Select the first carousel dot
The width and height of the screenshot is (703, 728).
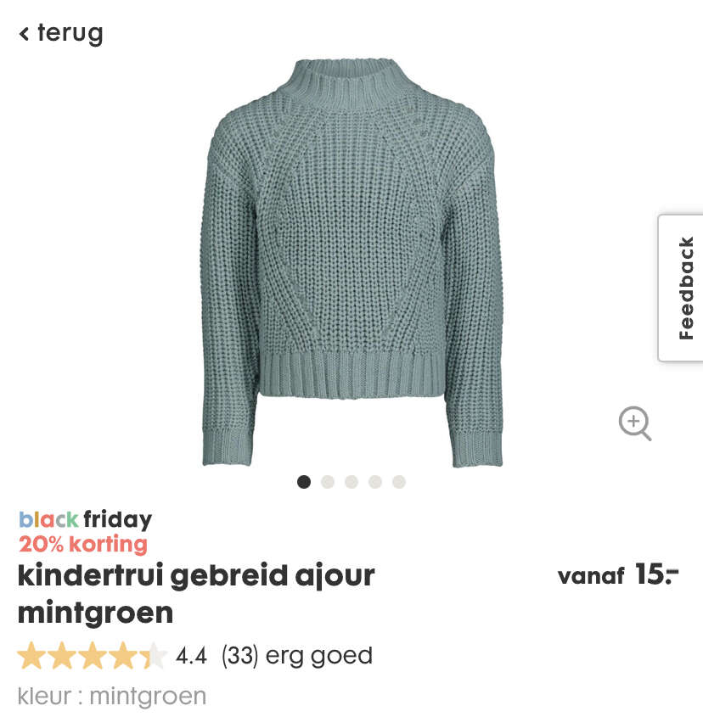click(x=304, y=482)
